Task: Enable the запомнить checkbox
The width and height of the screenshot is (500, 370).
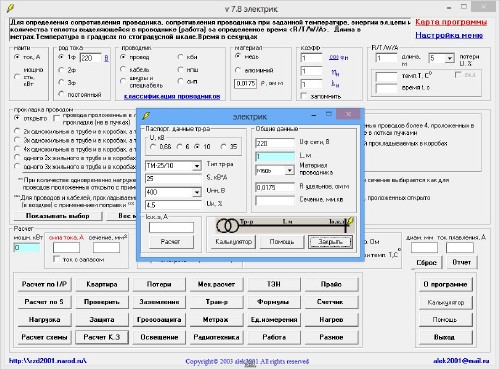Action: point(303,96)
